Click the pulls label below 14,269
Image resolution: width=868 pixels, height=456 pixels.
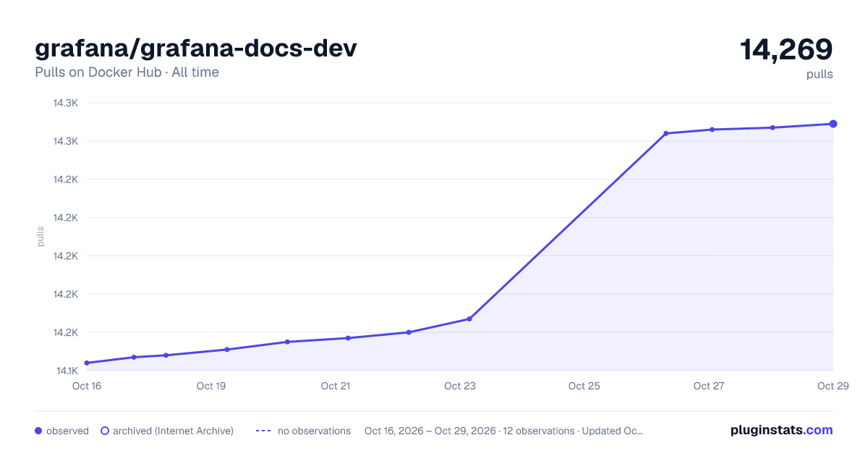click(x=820, y=75)
